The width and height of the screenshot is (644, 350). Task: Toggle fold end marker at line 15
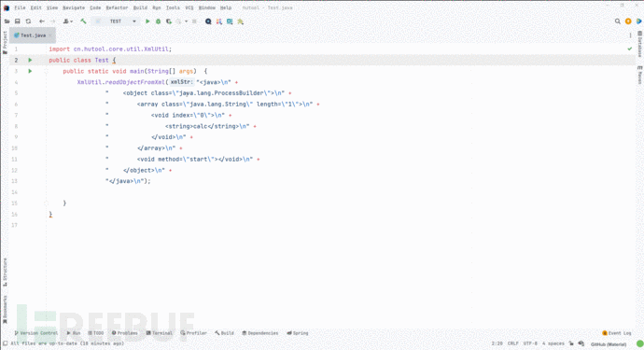tap(46, 203)
